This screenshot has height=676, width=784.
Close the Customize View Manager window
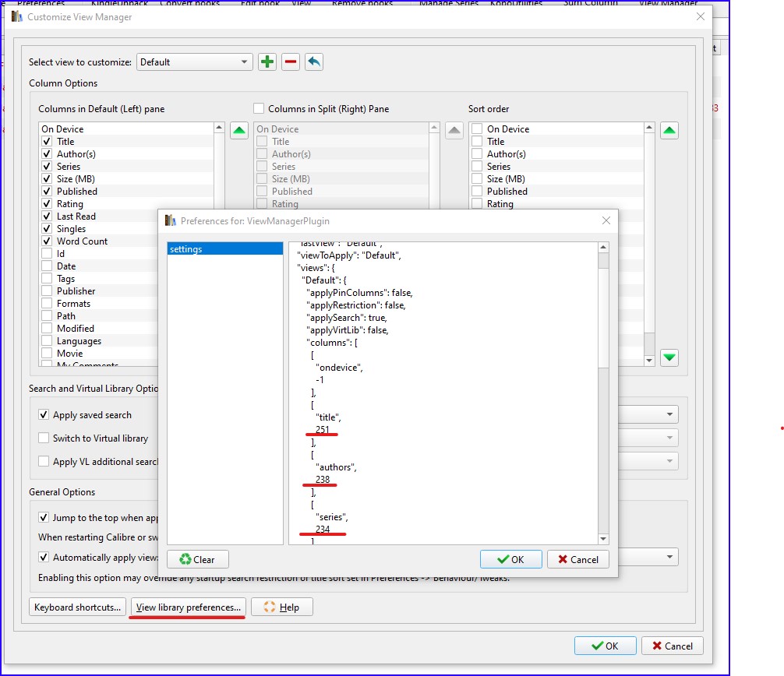[x=701, y=16]
